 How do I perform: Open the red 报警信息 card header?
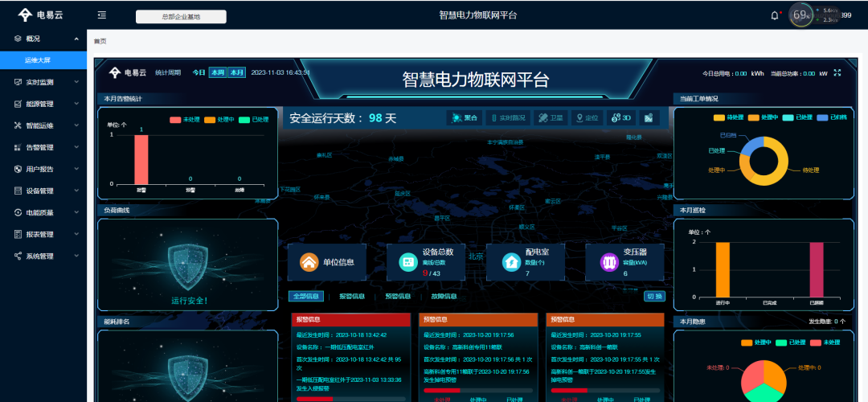click(x=351, y=319)
